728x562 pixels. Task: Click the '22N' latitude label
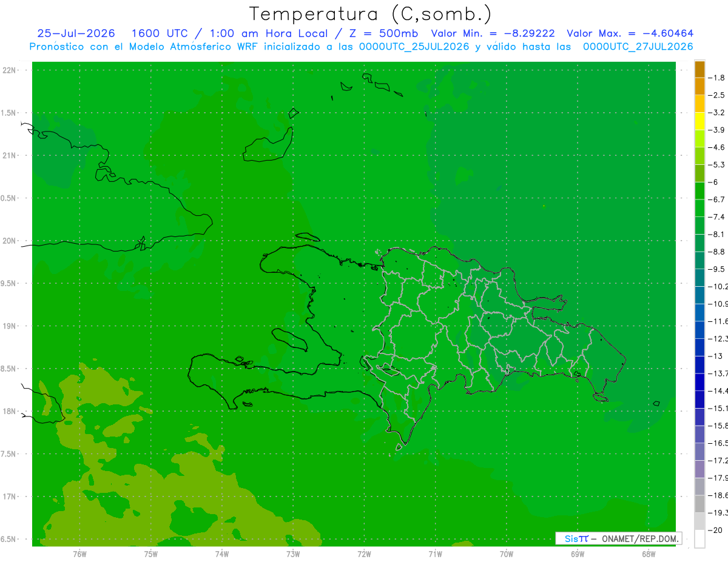coord(8,70)
